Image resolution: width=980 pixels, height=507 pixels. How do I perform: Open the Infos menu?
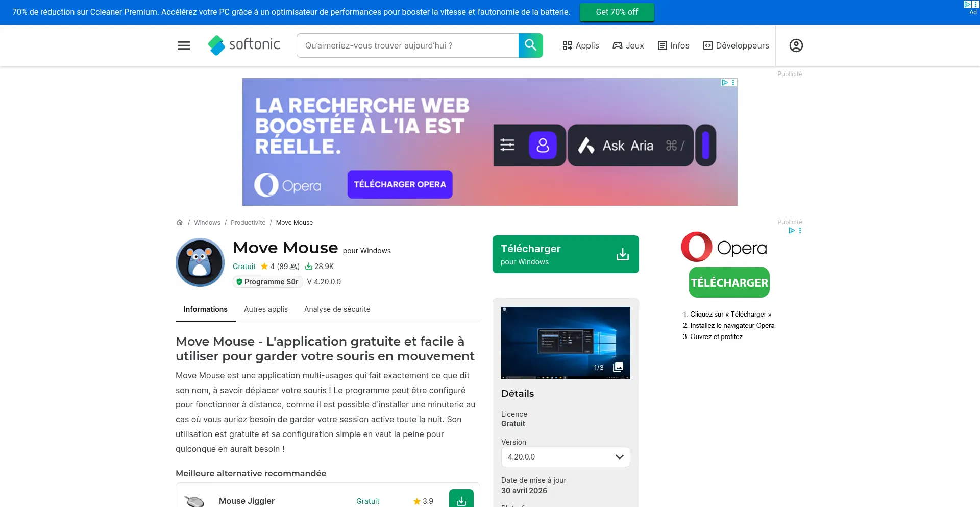[x=673, y=45]
